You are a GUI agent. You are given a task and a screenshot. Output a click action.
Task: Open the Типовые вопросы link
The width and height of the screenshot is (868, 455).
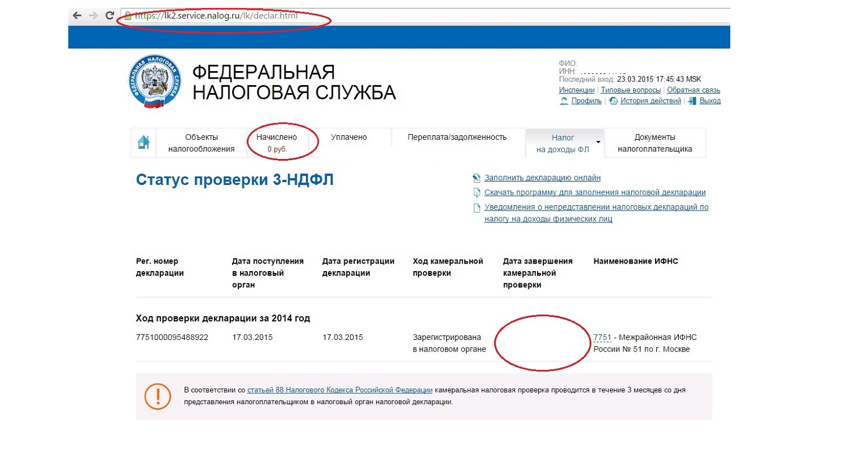pyautogui.click(x=631, y=90)
